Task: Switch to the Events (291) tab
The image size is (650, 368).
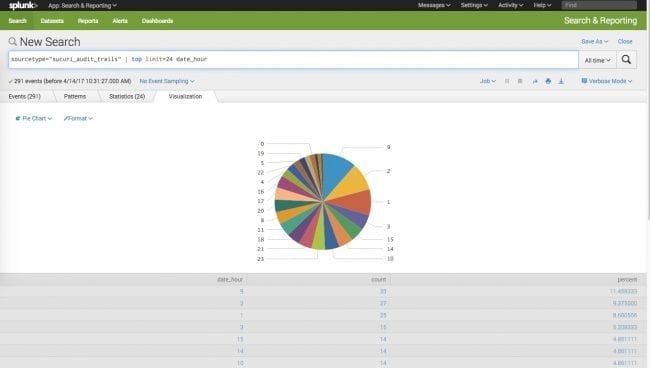Action: pyautogui.click(x=24, y=96)
